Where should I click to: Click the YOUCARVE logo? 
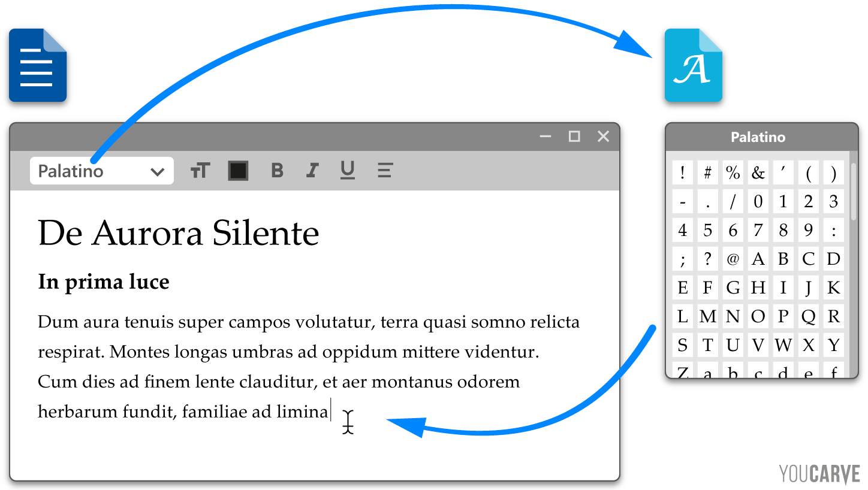(x=819, y=473)
